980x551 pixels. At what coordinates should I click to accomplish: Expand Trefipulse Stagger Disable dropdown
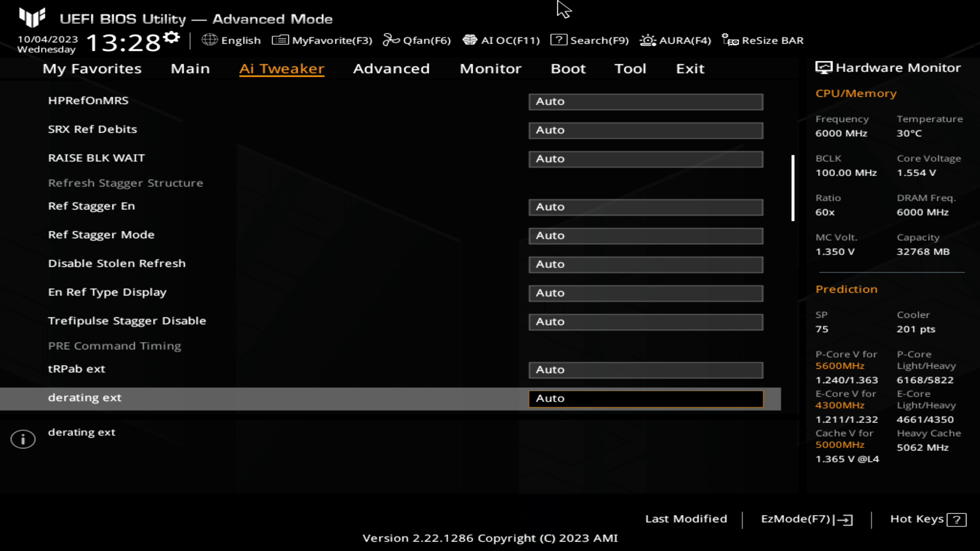coord(645,321)
